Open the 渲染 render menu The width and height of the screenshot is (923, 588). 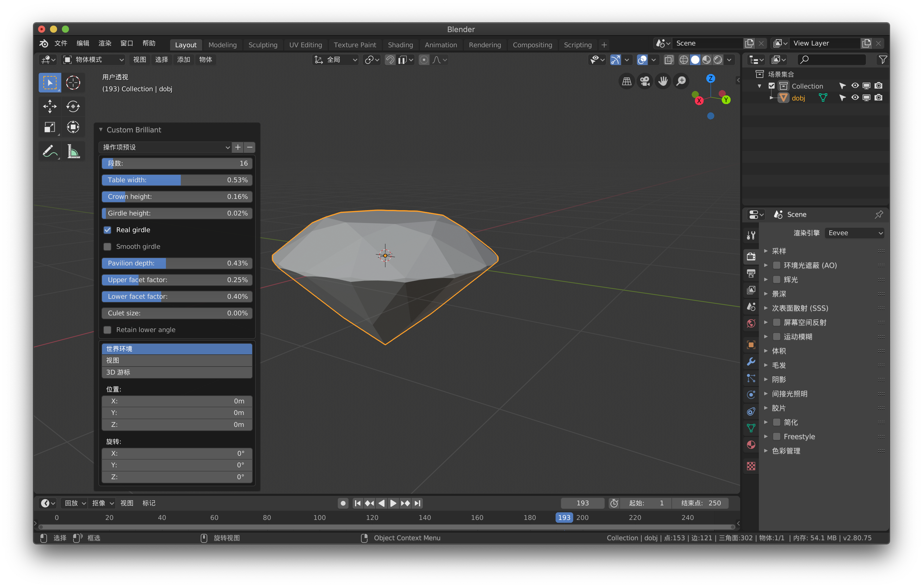click(105, 43)
